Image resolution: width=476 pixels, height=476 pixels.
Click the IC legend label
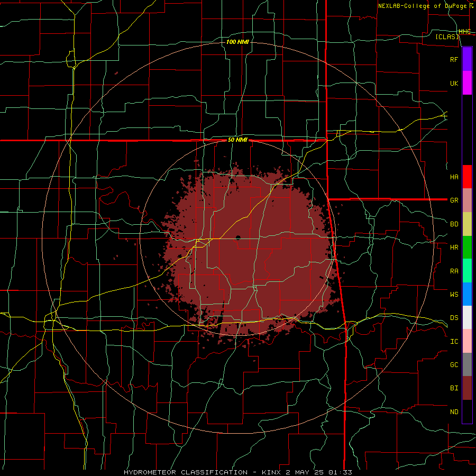454,342
